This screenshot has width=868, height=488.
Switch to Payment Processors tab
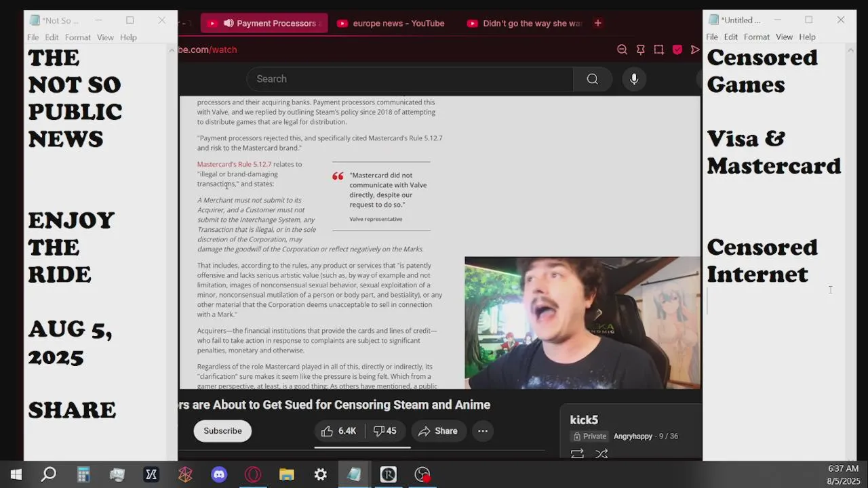click(264, 23)
